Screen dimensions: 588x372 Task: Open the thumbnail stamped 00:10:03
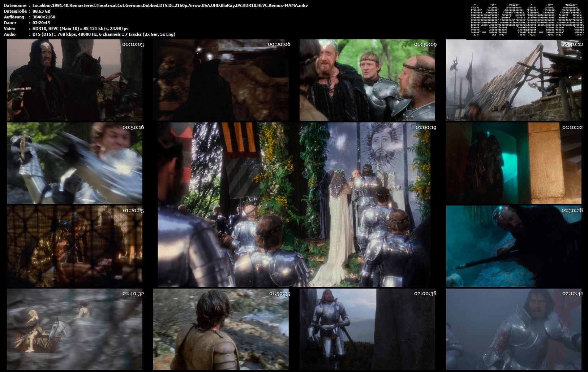click(75, 80)
